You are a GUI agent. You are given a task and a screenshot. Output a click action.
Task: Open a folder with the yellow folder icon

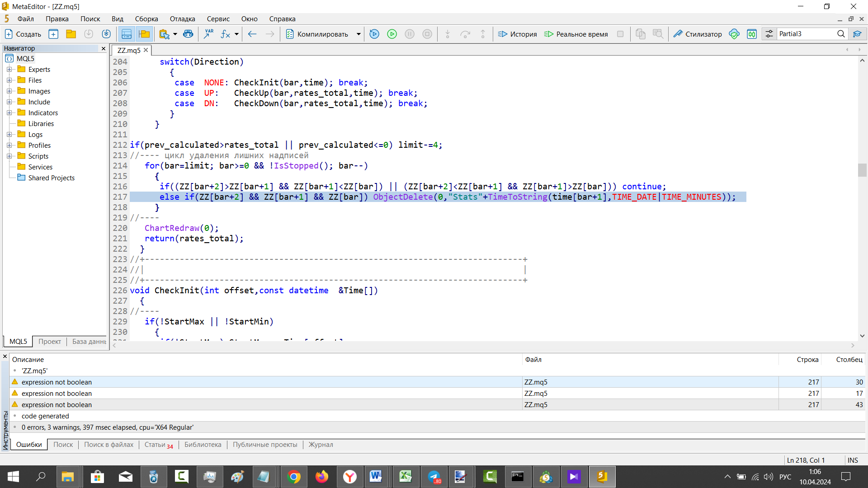[x=71, y=34]
